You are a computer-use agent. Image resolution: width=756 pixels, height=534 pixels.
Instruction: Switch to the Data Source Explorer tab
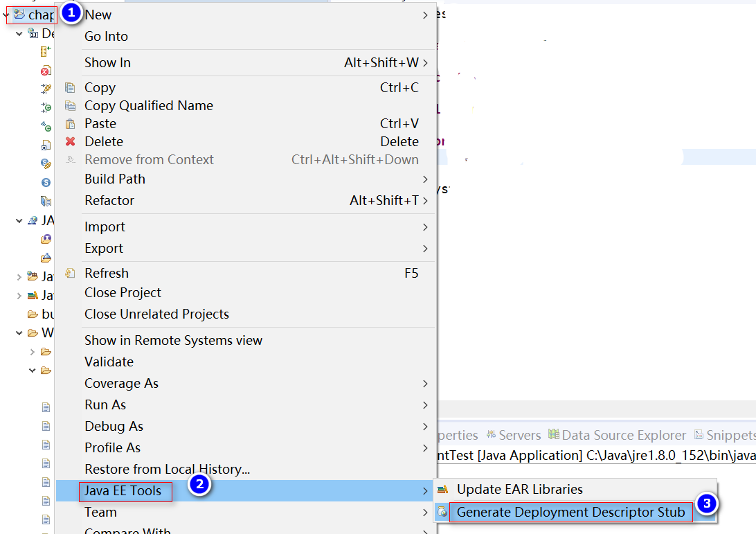tap(617, 435)
